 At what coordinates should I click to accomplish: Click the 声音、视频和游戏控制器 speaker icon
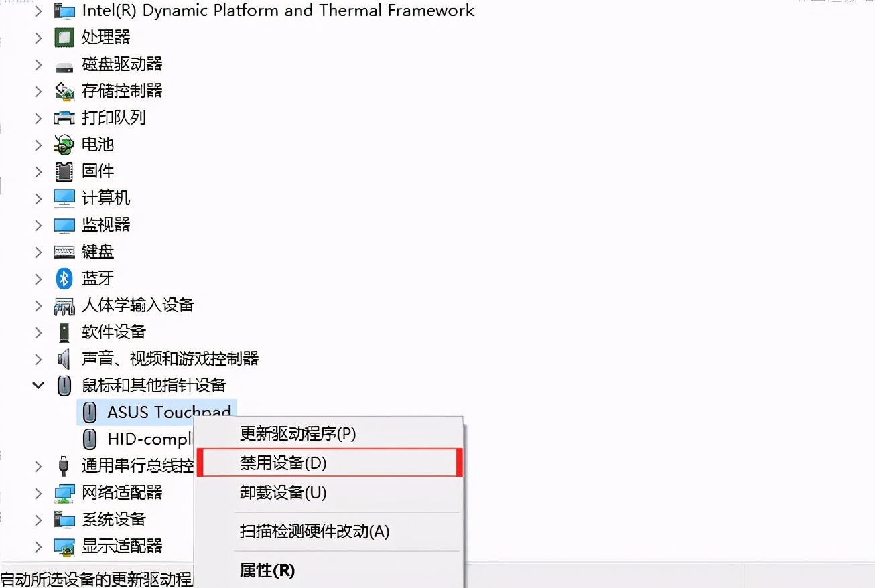[x=64, y=359]
